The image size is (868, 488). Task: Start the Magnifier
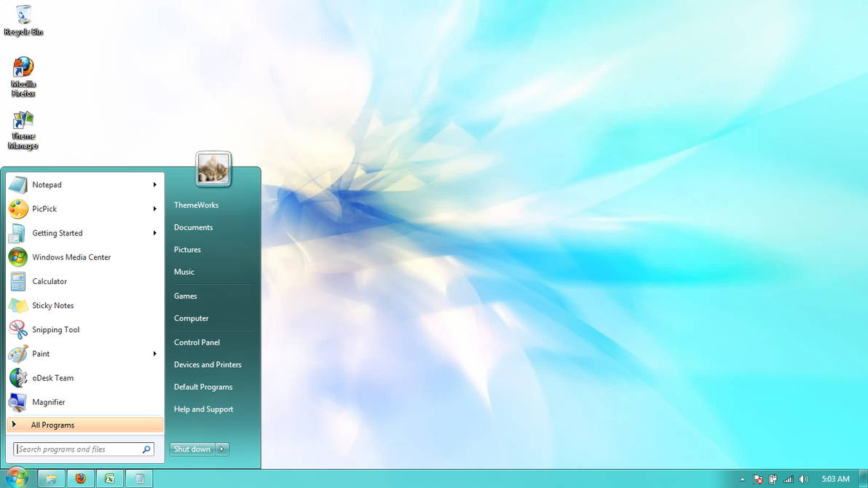49,402
